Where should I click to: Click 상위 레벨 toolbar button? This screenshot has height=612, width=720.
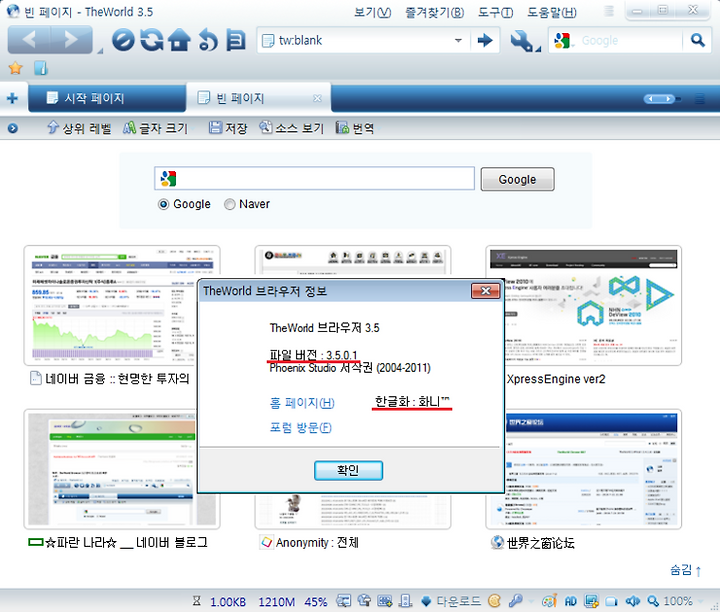(79, 128)
